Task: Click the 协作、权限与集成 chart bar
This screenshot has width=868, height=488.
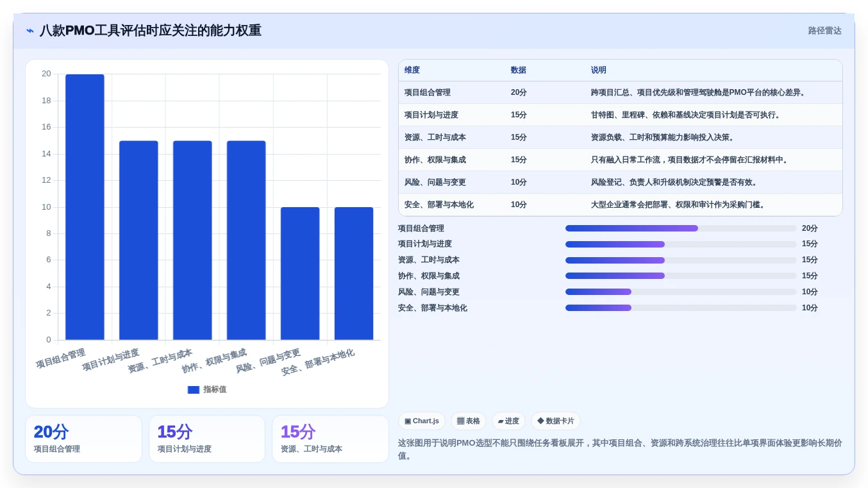Action: (x=246, y=240)
